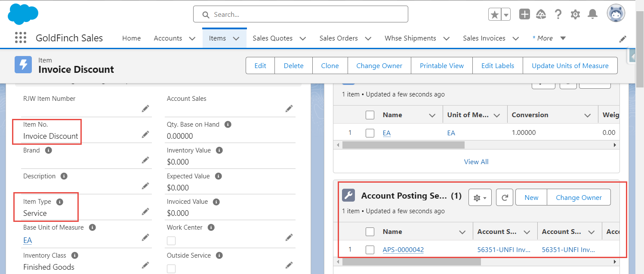
Task: Edit the Inventory Class field pencil
Action: [145, 265]
